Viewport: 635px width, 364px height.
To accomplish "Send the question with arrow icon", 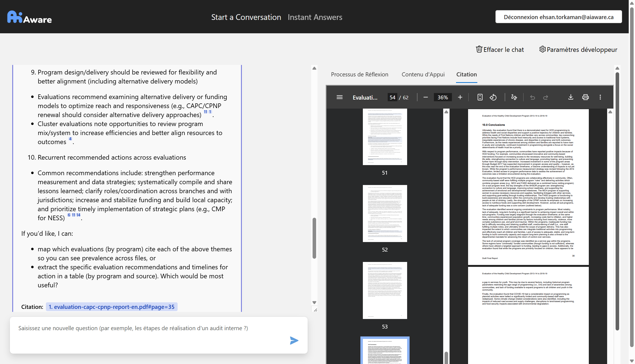I will [x=294, y=340].
